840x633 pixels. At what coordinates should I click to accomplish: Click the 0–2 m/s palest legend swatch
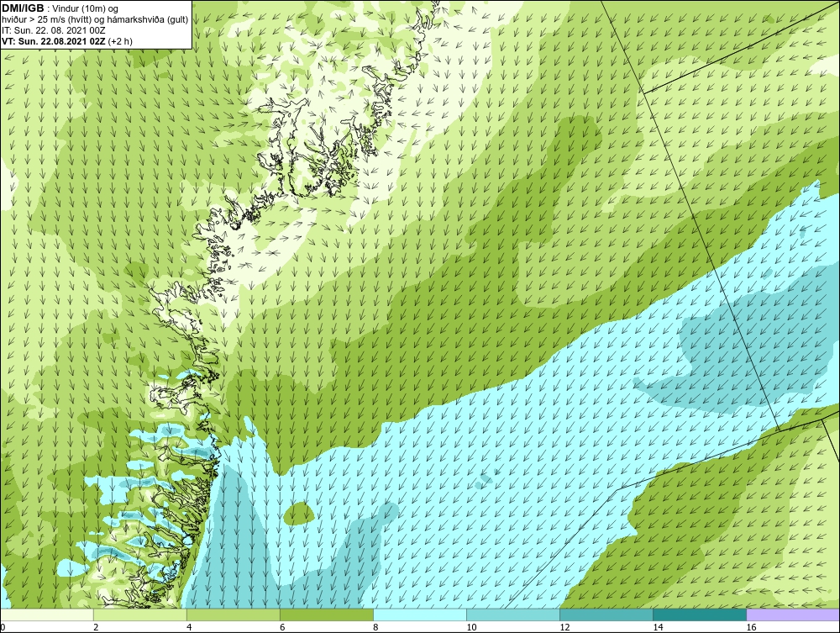pos(47,615)
